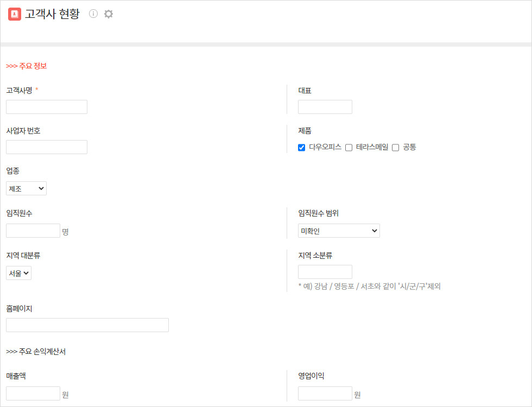Focus the 홈페이지 input field
The height and width of the screenshot is (407, 532).
point(87,325)
